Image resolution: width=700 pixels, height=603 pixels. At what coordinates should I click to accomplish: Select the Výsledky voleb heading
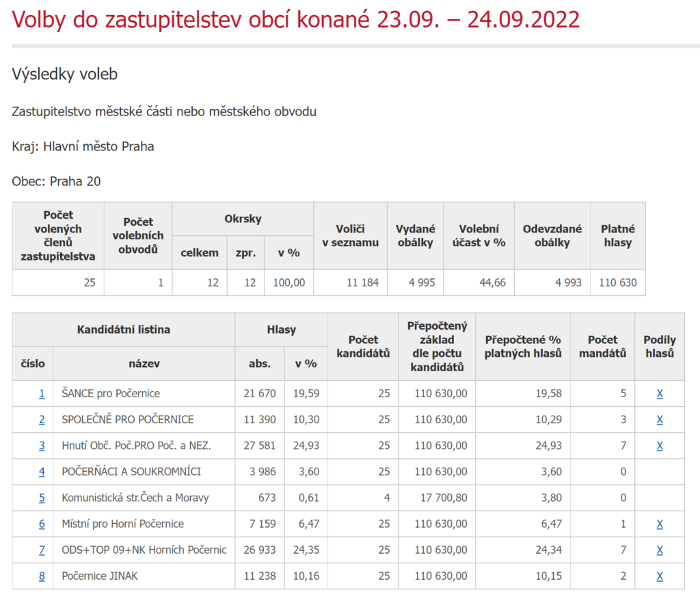tap(65, 74)
